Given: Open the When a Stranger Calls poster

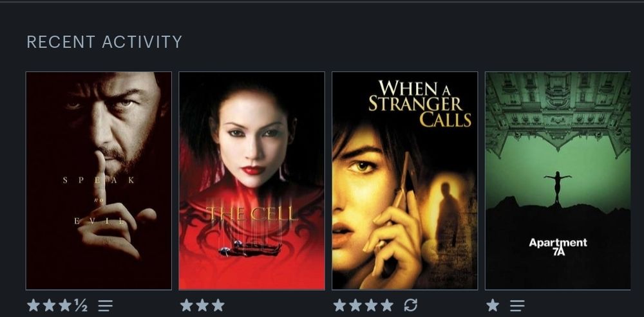Looking at the screenshot, I should click(x=405, y=181).
